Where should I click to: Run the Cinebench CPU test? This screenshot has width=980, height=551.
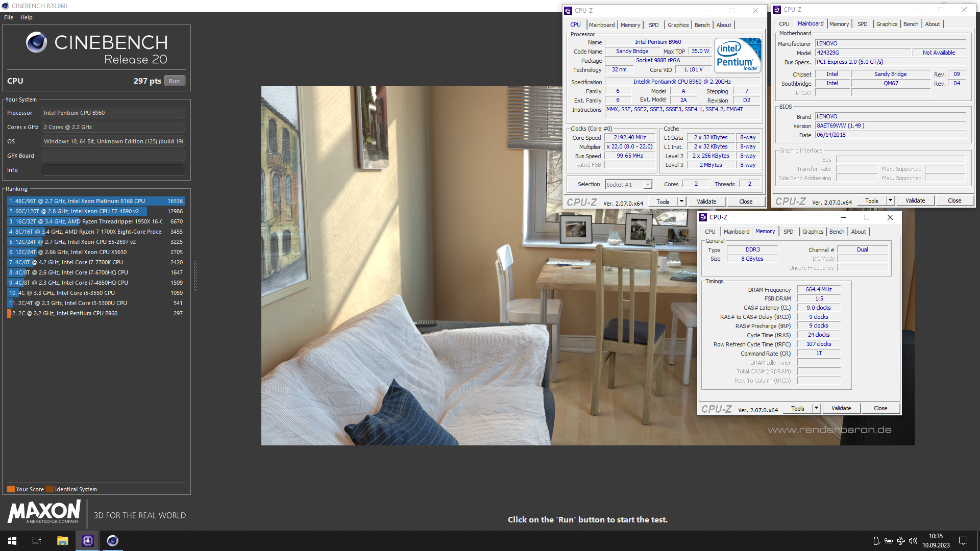174,81
